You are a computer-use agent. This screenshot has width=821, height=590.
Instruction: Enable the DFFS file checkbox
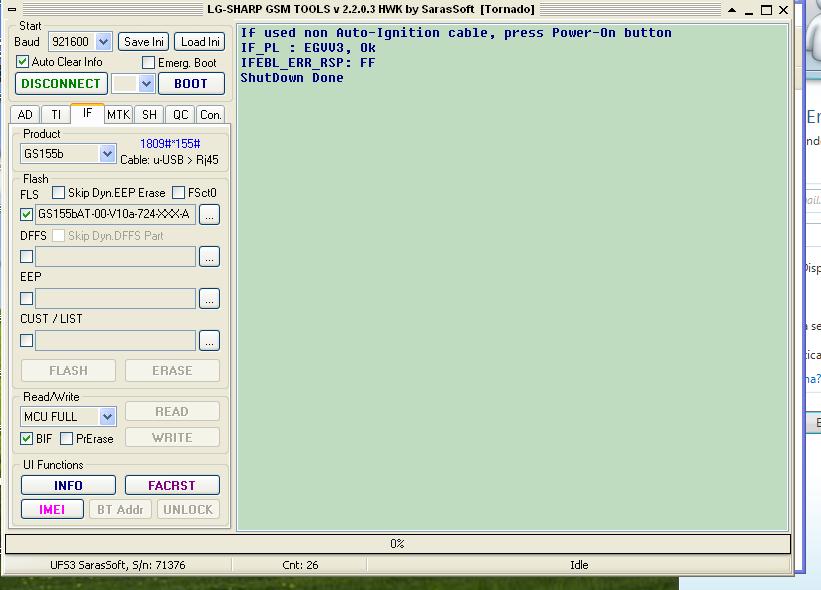click(x=26, y=257)
